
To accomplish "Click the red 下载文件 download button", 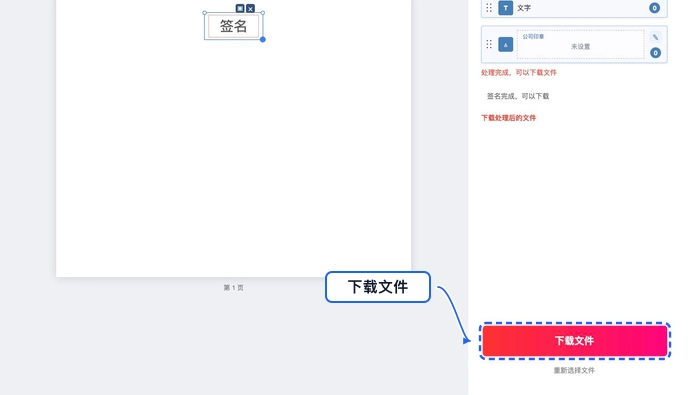I will pyautogui.click(x=575, y=341).
